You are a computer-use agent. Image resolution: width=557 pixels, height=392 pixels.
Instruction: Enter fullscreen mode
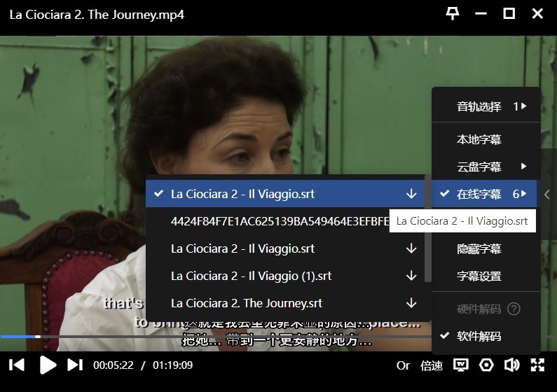pos(537,365)
